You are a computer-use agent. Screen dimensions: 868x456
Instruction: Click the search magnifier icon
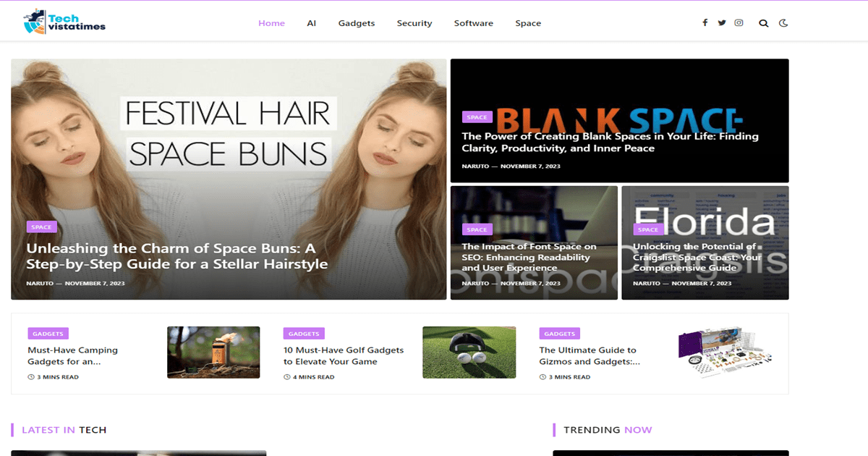[763, 23]
